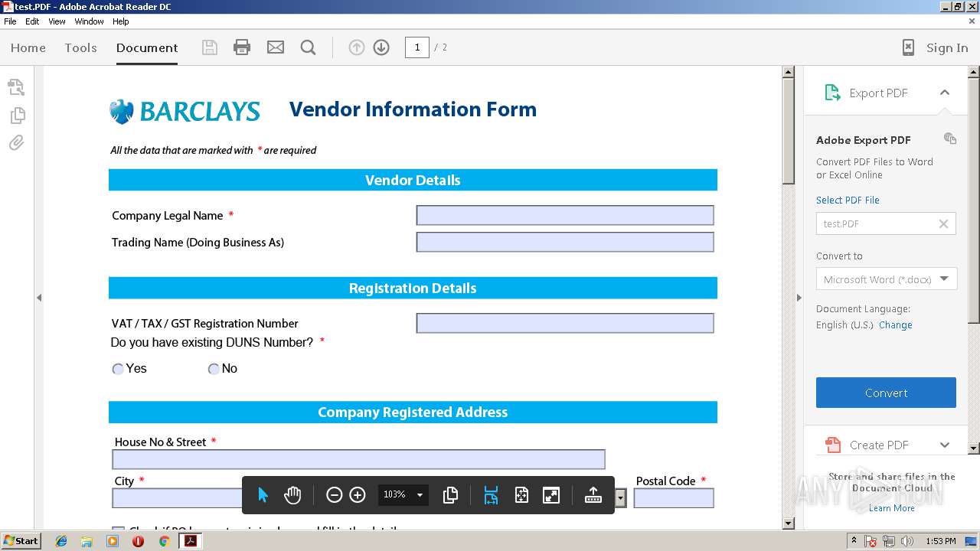980x551 pixels.
Task: Open the media player taskbar icon
Action: (x=113, y=541)
